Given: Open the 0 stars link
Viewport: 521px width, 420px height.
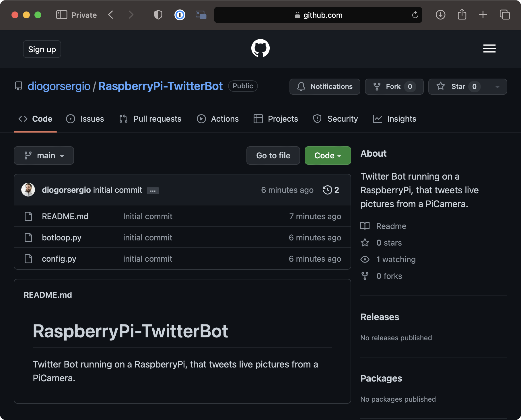Looking at the screenshot, I should [x=389, y=243].
